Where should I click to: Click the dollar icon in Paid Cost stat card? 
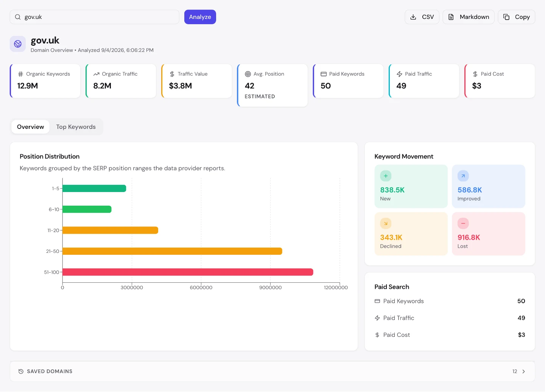coord(475,74)
